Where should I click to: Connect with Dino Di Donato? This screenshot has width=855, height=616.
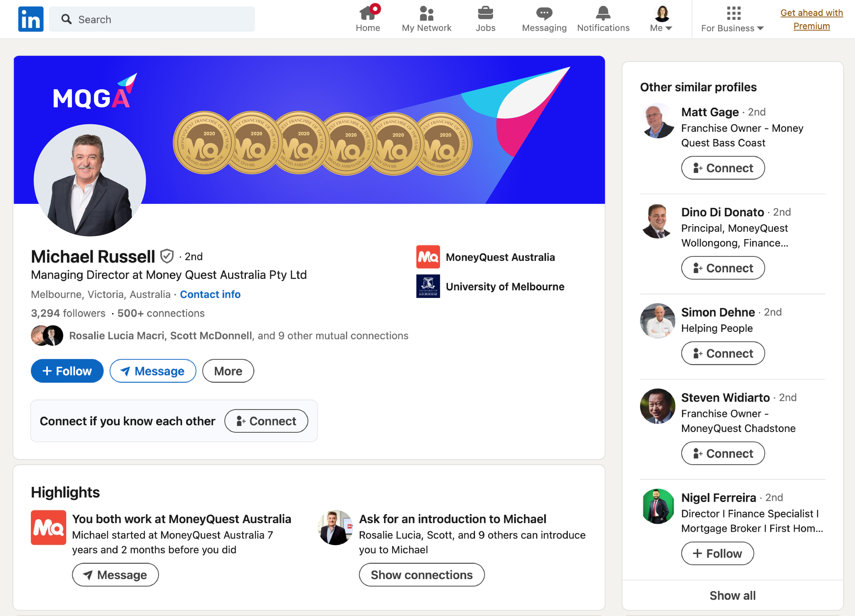723,268
